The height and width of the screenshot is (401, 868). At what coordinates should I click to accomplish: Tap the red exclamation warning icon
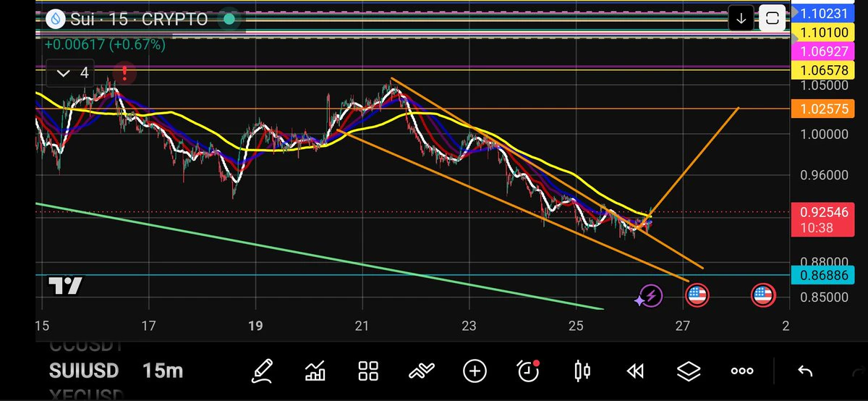pyautogui.click(x=124, y=73)
